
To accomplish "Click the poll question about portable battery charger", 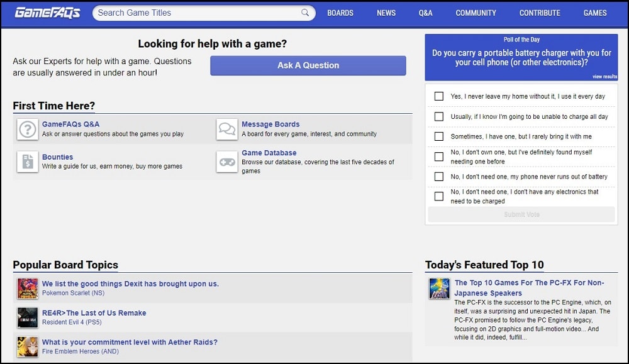I will [x=521, y=58].
